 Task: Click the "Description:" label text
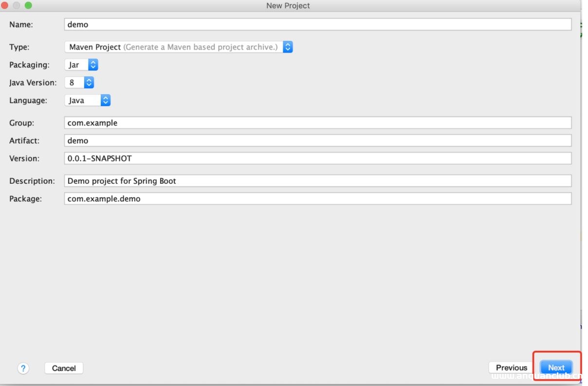(x=32, y=181)
